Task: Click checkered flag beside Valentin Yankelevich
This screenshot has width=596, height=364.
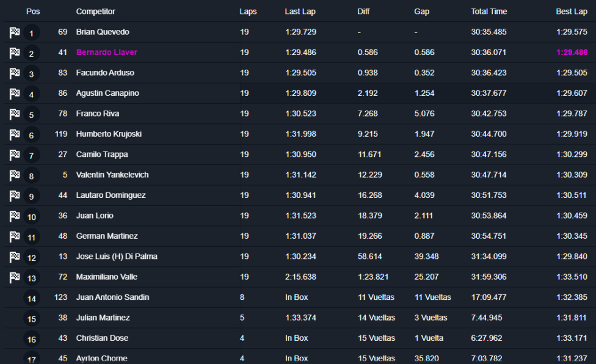Action: pyautogui.click(x=15, y=175)
